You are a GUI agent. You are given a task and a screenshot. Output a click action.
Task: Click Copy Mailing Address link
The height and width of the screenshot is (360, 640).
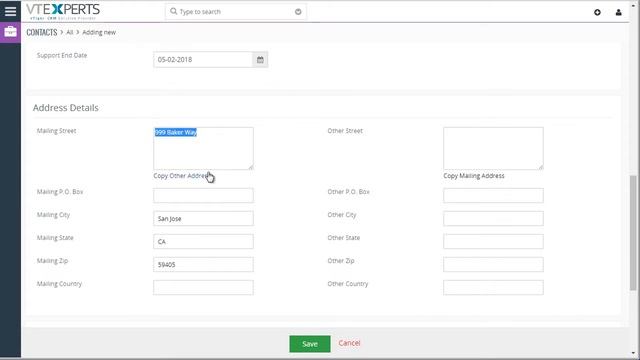point(474,176)
